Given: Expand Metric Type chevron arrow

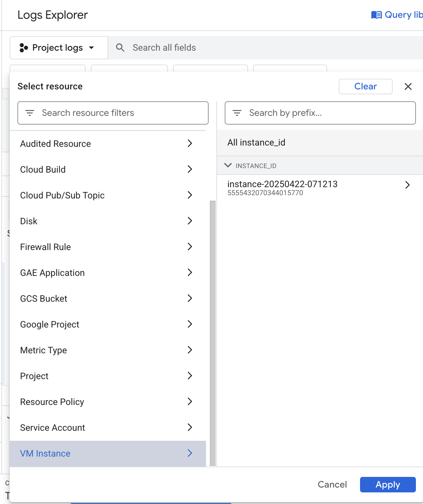Looking at the screenshot, I should [x=190, y=350].
